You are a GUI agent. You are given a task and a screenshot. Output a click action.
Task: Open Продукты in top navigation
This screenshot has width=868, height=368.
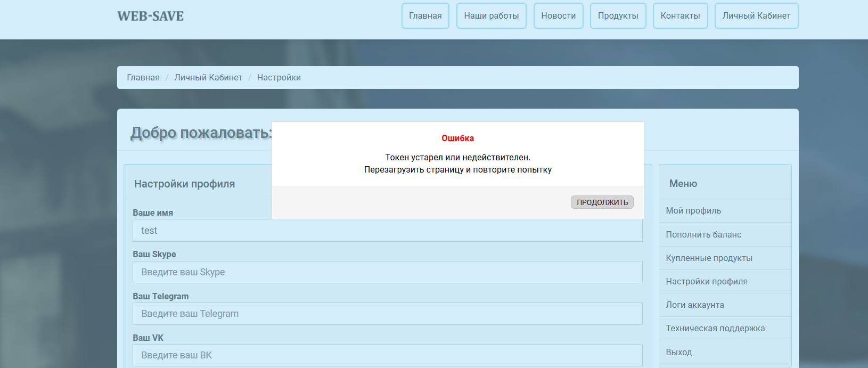click(618, 16)
